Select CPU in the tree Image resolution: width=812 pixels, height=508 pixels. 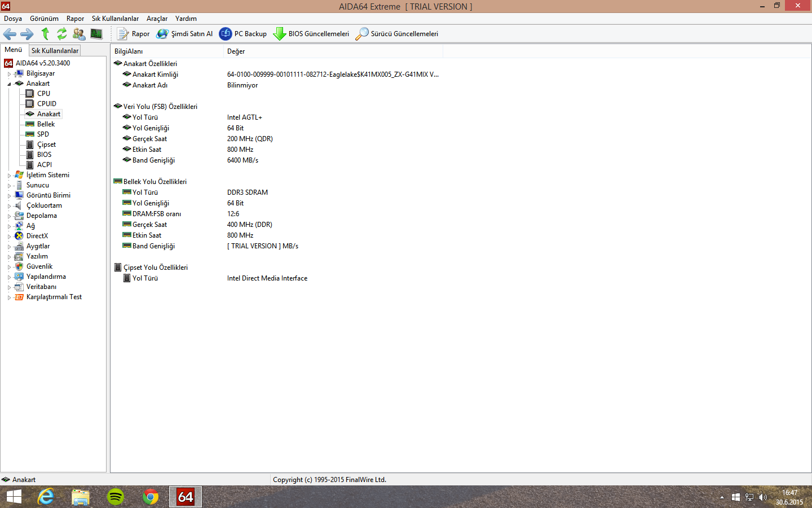[43, 94]
